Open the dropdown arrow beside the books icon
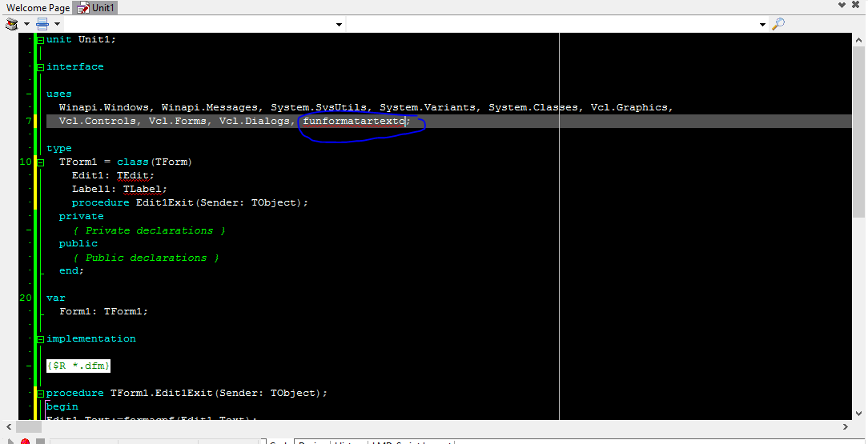The image size is (868, 444). (x=26, y=24)
